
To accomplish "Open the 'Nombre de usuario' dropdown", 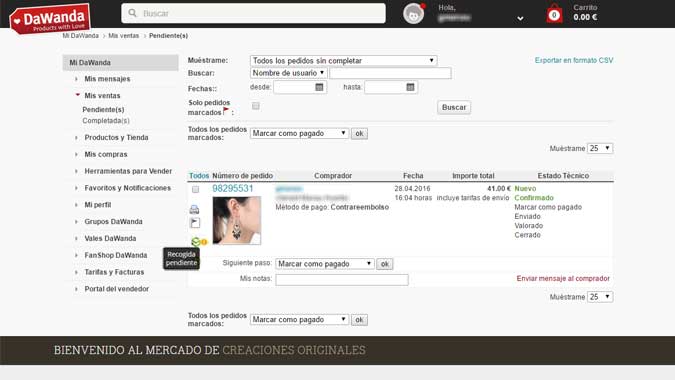I will (288, 73).
